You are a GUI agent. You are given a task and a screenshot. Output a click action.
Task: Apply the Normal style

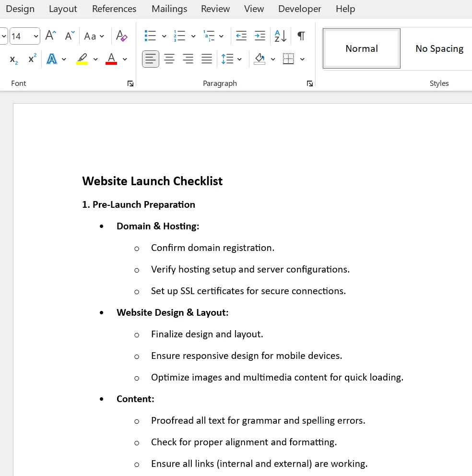pos(362,48)
